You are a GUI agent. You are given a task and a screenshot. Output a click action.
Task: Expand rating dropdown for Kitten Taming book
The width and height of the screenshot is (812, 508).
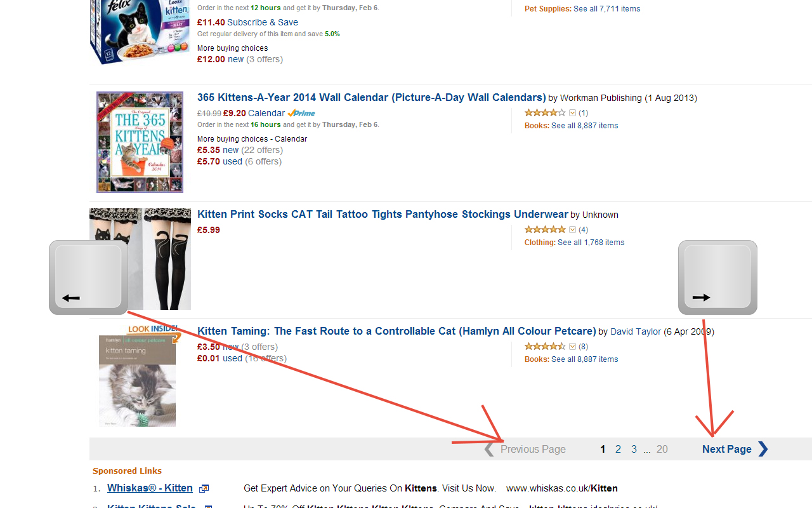(572, 347)
